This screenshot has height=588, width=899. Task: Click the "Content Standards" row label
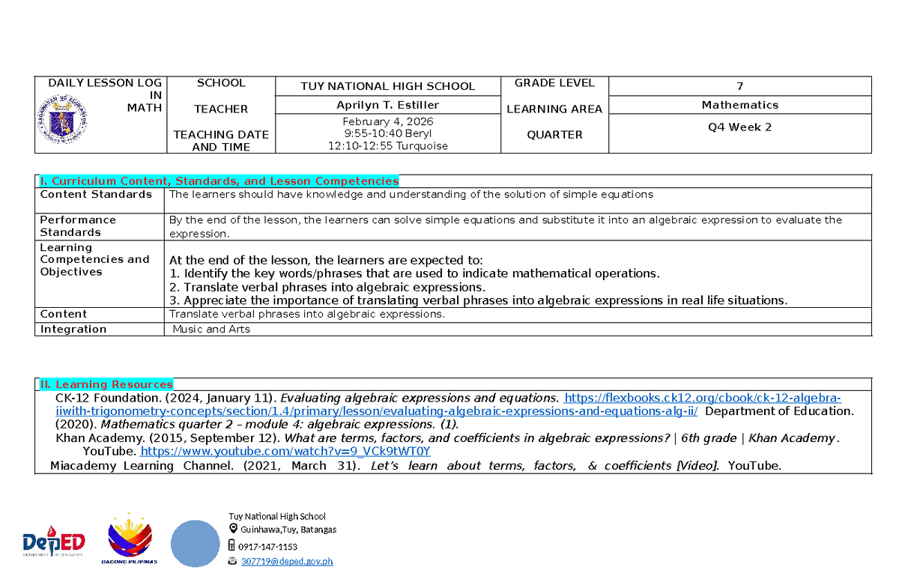(96, 195)
